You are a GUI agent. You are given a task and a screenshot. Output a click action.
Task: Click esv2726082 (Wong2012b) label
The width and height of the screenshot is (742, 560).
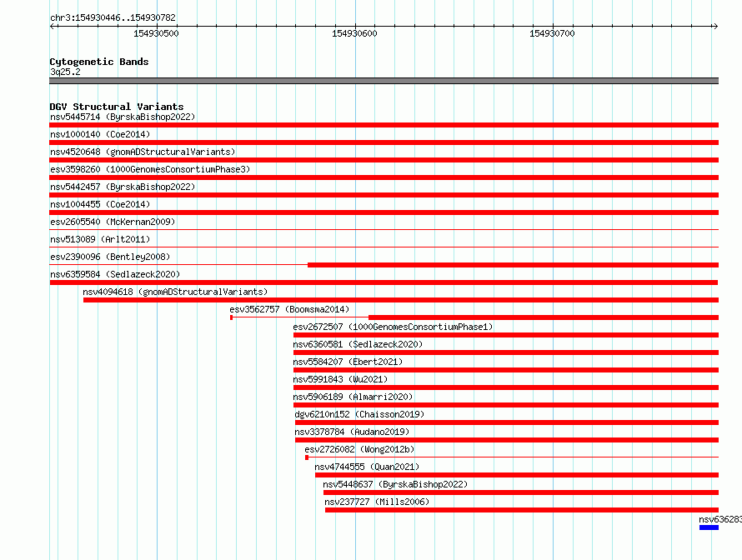pyautogui.click(x=359, y=449)
